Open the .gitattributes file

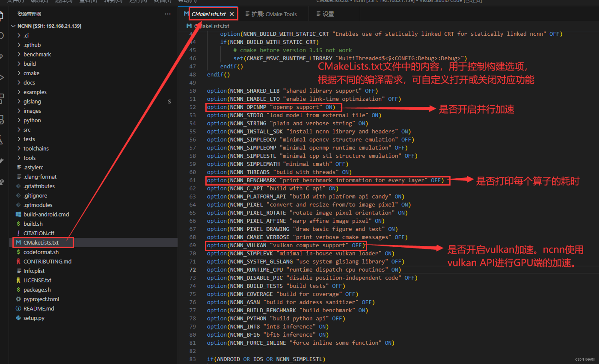(x=39, y=186)
